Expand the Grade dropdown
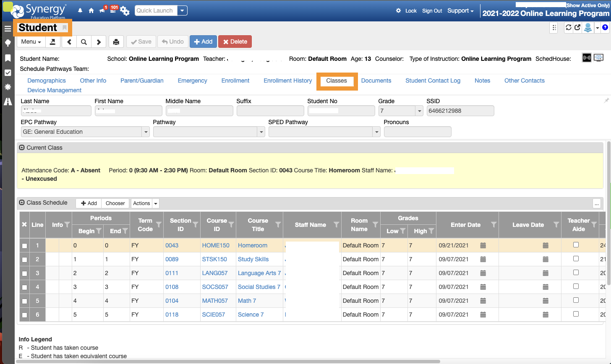Image resolution: width=611 pixels, height=364 pixels. [x=419, y=111]
